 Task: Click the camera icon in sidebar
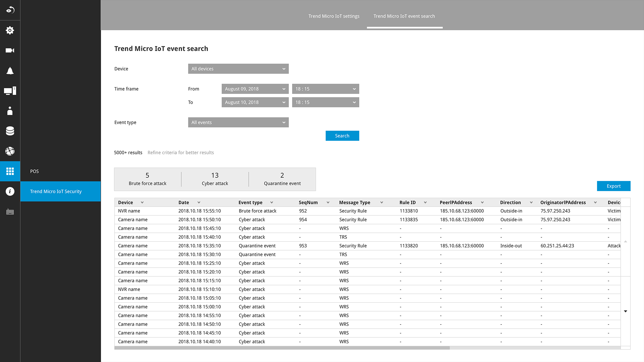point(10,51)
